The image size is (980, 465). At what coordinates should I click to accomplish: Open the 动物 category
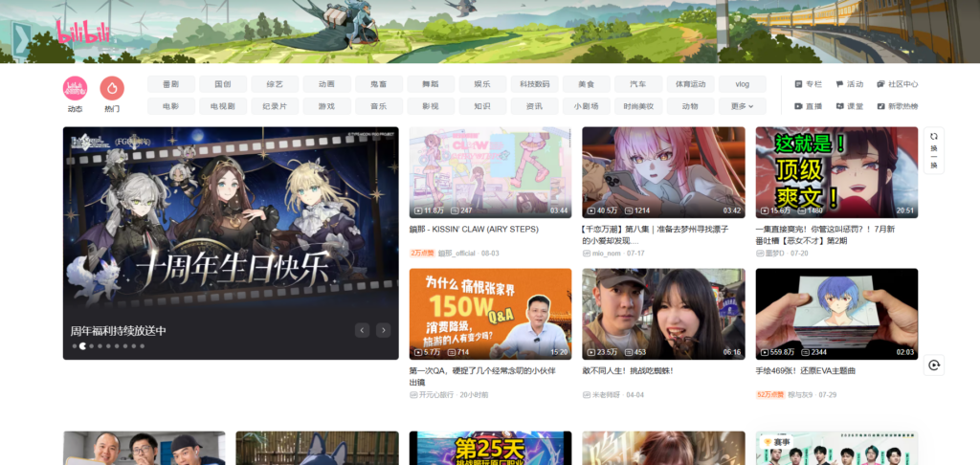pos(690,106)
